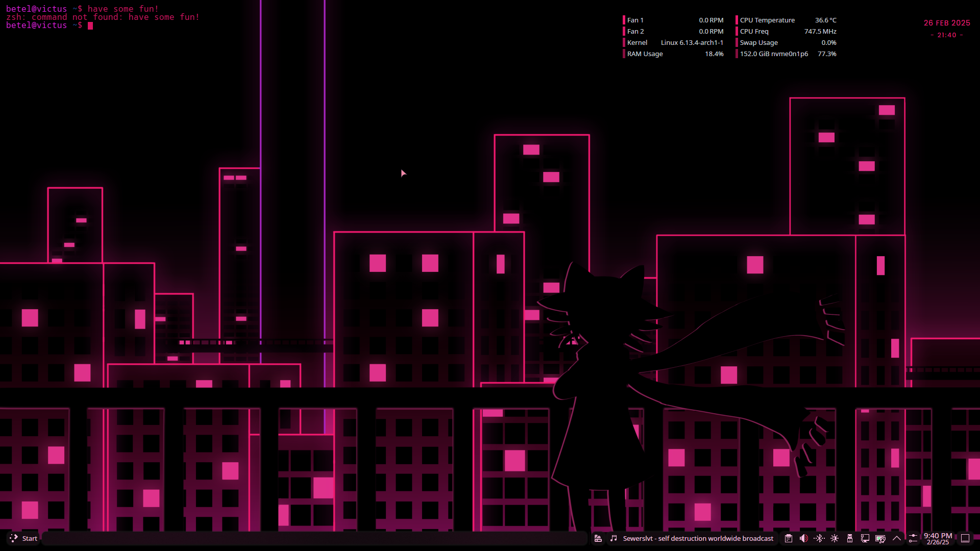Open the audio volume tray icon
Viewport: 980px width, 551px height.
pos(804,538)
